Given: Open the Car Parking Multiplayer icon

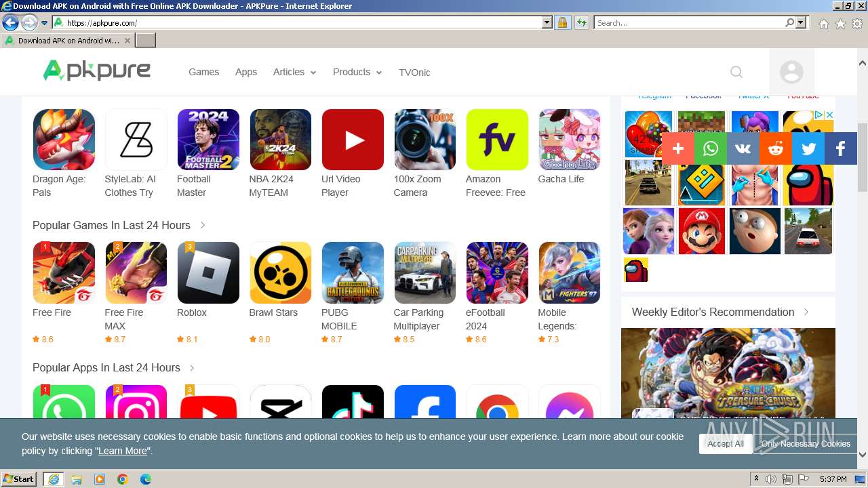Looking at the screenshot, I should (425, 272).
